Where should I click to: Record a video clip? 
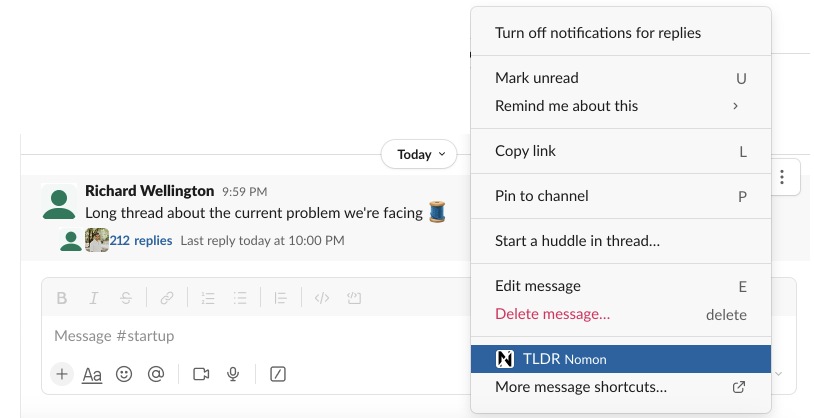click(201, 374)
